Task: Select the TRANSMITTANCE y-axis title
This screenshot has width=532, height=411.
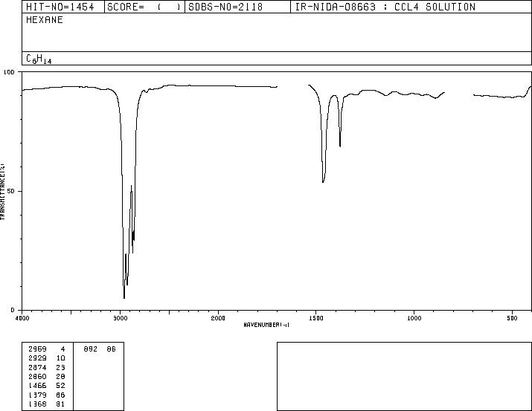Action: 2,192
